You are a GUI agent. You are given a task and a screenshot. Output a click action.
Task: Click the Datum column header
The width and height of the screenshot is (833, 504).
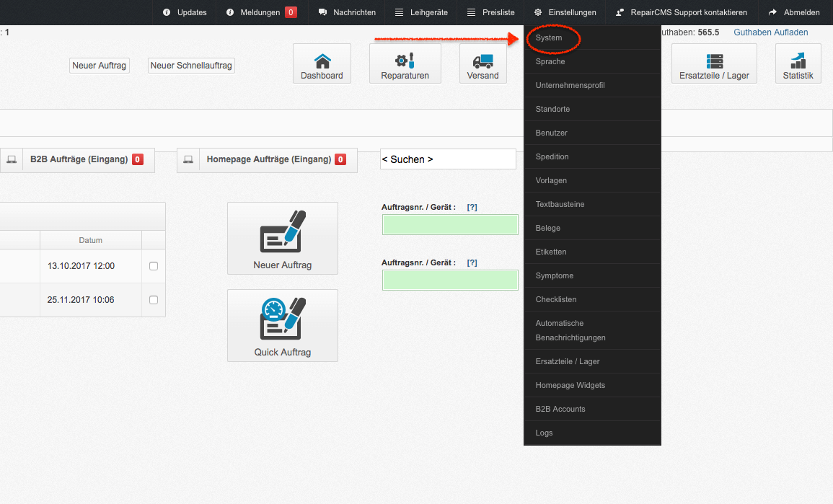tap(91, 240)
